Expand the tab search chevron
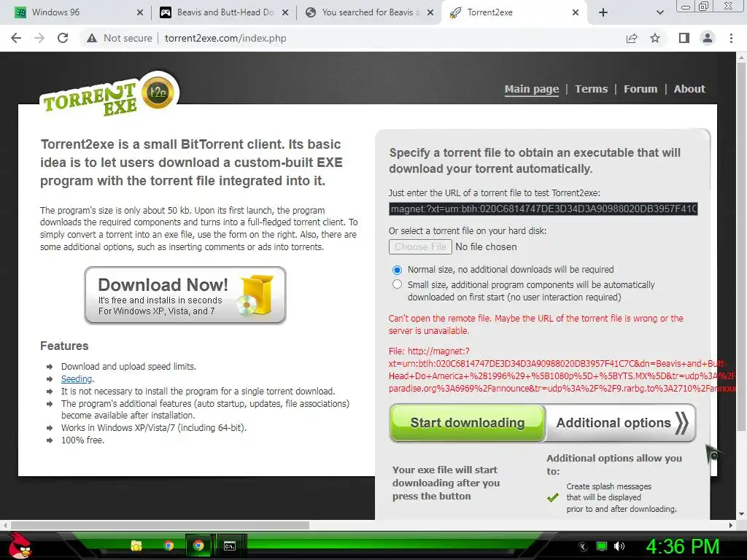 point(659,13)
